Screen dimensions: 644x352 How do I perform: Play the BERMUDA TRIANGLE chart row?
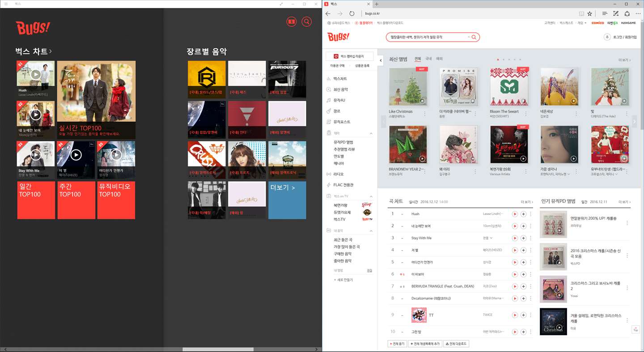tap(515, 286)
